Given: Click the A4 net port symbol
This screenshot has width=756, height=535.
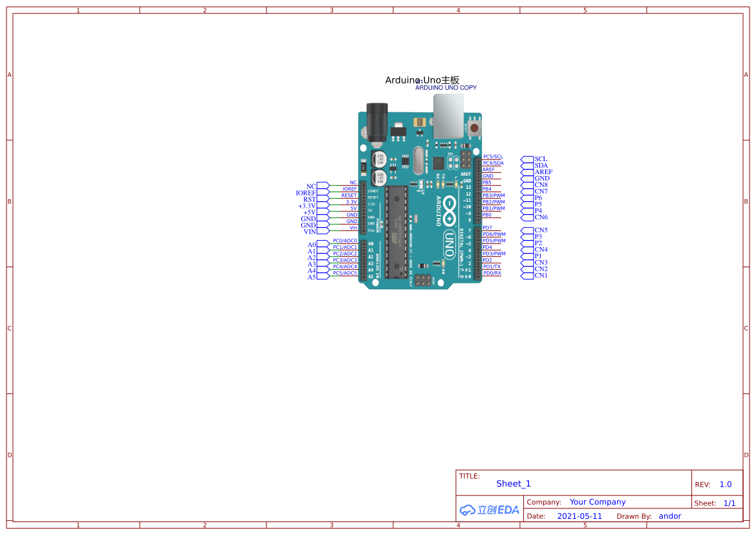Looking at the screenshot, I should pos(323,270).
